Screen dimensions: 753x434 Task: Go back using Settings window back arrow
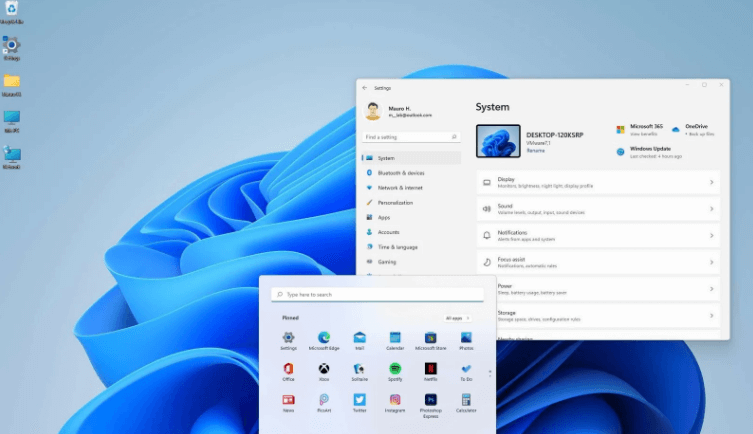click(x=365, y=88)
